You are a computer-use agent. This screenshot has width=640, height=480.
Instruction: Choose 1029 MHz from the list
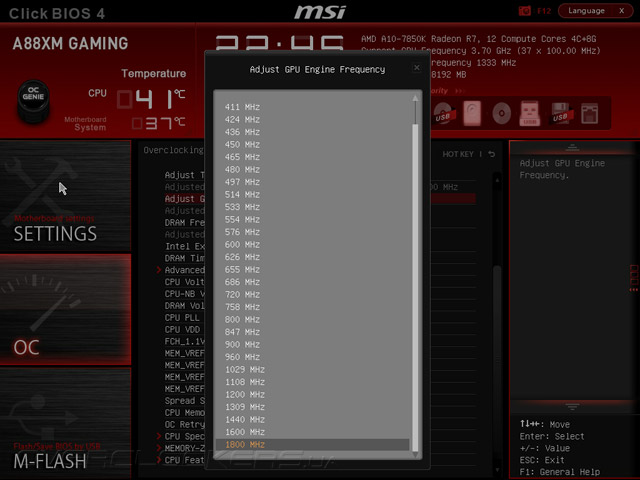pos(312,369)
